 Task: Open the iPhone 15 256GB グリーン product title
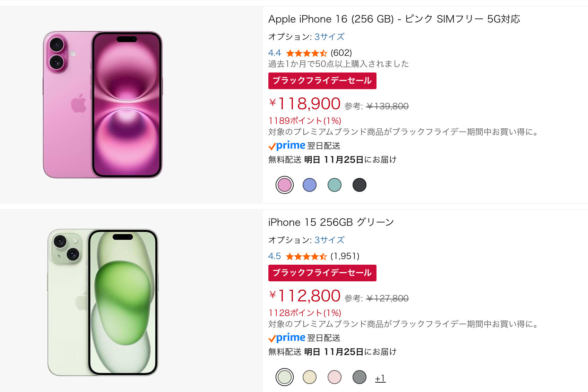pos(331,222)
